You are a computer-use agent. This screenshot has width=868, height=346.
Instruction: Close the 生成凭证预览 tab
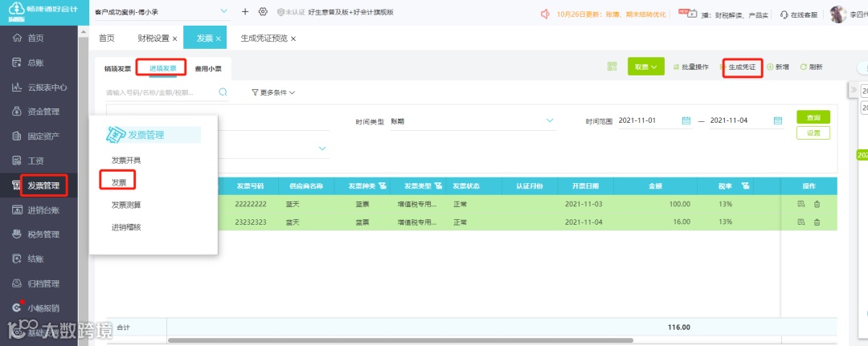[x=293, y=39]
